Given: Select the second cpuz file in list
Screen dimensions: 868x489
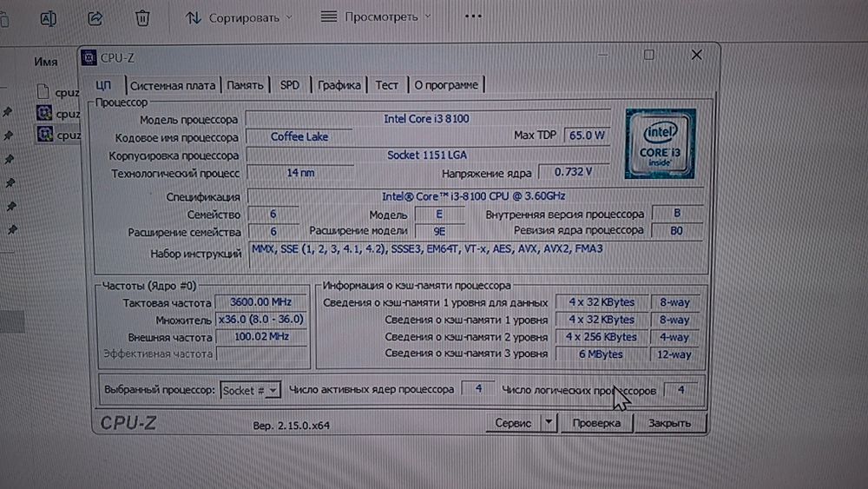Looking at the screenshot, I should [58, 114].
